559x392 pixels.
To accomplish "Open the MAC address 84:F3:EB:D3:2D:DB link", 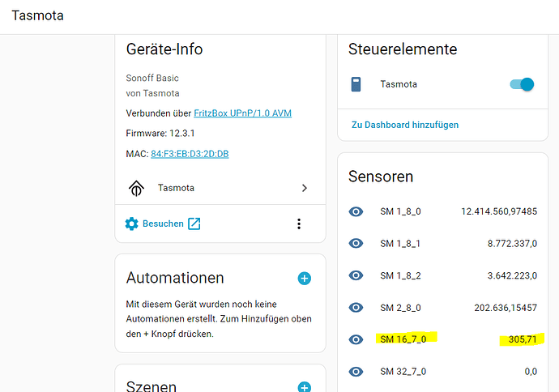I will pos(190,154).
